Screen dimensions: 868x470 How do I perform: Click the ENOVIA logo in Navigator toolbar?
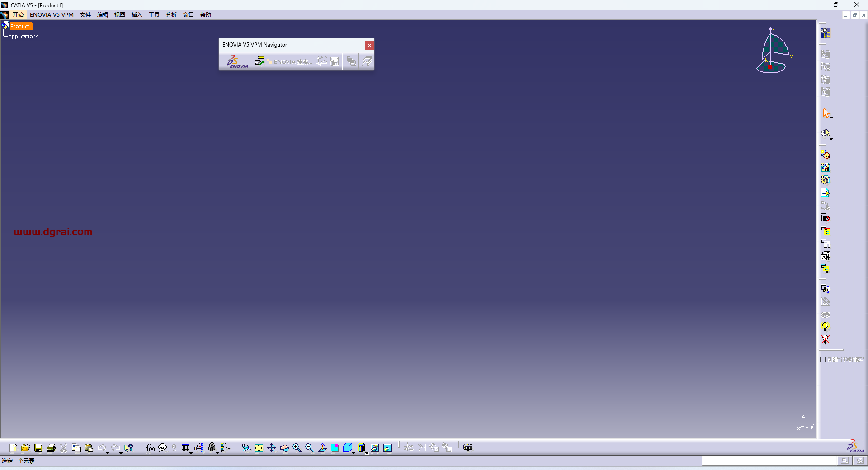tap(237, 61)
